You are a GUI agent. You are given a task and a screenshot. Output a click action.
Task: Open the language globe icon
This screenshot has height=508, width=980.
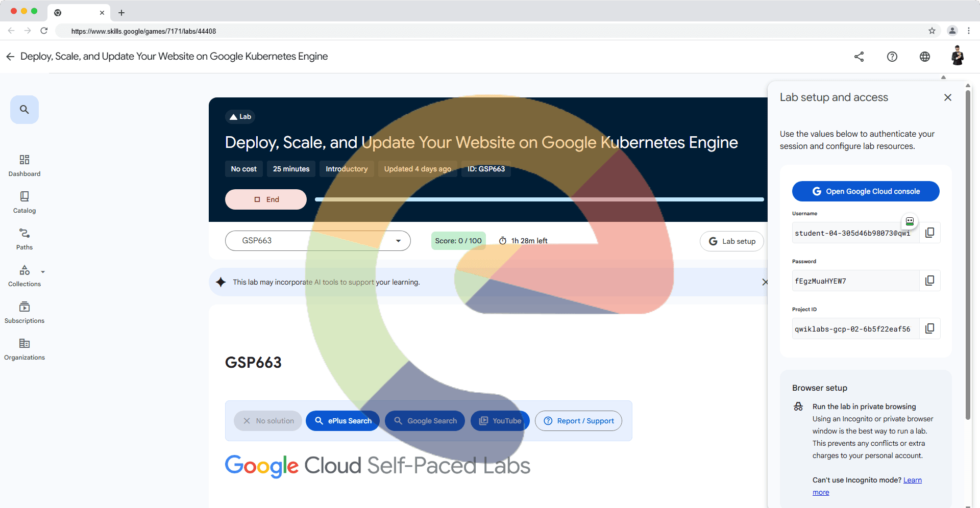(x=925, y=57)
